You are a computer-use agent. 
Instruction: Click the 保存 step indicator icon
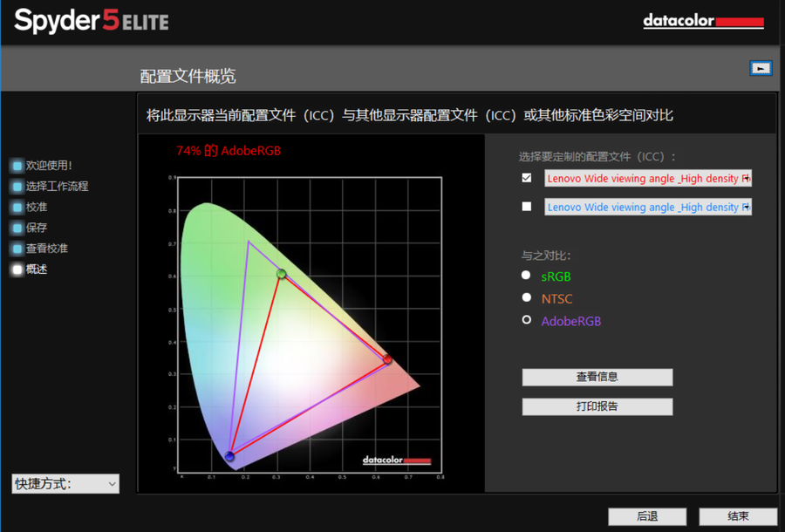pos(17,228)
